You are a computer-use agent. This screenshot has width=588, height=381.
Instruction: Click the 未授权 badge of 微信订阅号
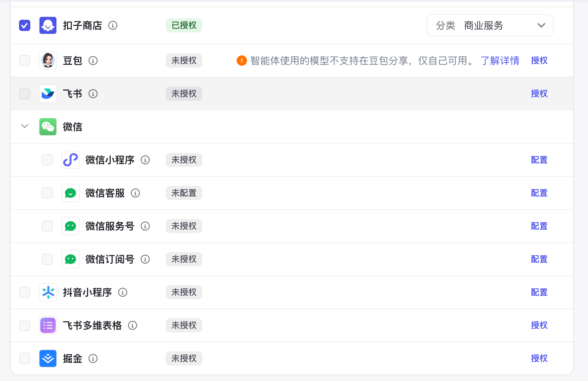coord(184,259)
